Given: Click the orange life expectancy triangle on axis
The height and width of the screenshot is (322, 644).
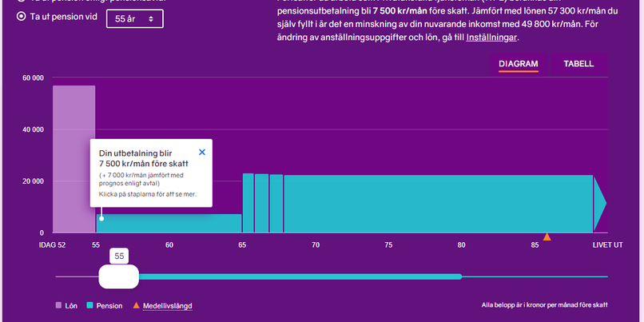Looking at the screenshot, I should pos(547,237).
